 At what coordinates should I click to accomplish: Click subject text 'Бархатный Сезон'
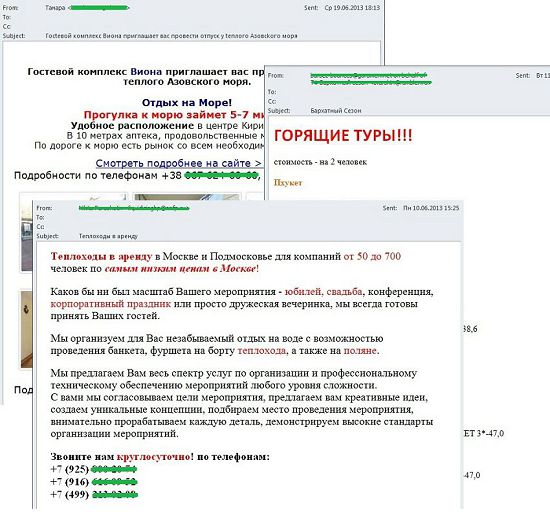[336, 111]
